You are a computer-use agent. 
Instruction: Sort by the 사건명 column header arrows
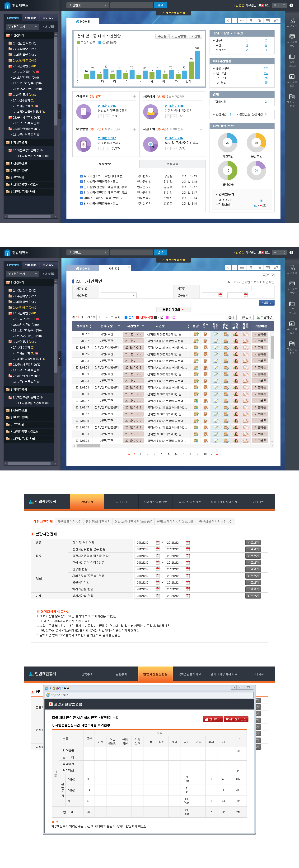click(188, 326)
